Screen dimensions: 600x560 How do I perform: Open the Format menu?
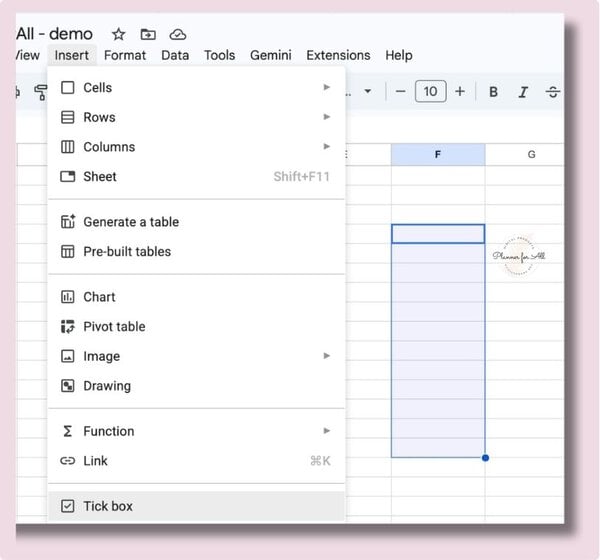click(125, 56)
